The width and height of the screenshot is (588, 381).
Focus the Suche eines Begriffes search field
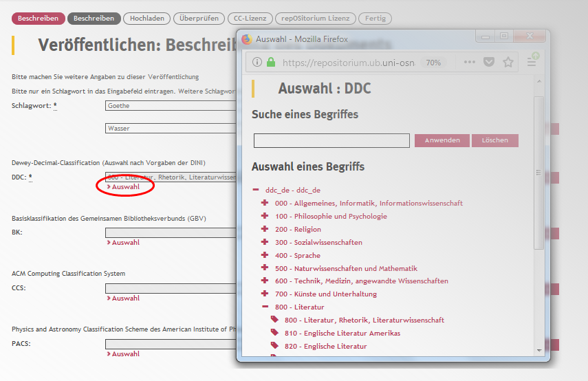coord(331,140)
